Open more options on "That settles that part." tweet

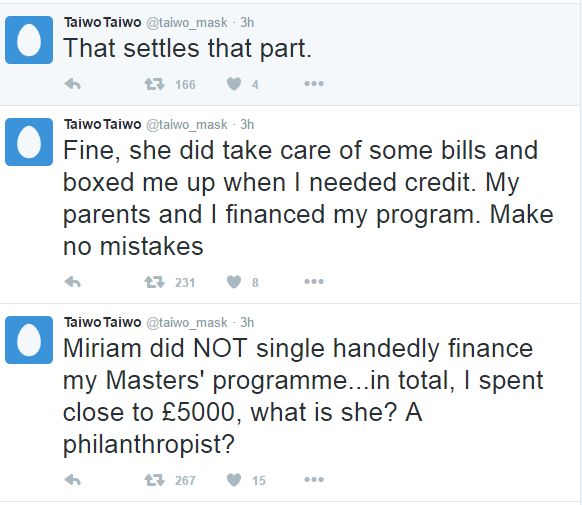tap(314, 84)
